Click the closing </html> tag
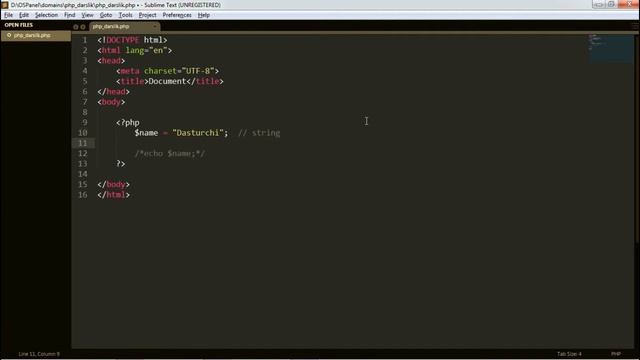The width and height of the screenshot is (640, 360). click(x=113, y=195)
